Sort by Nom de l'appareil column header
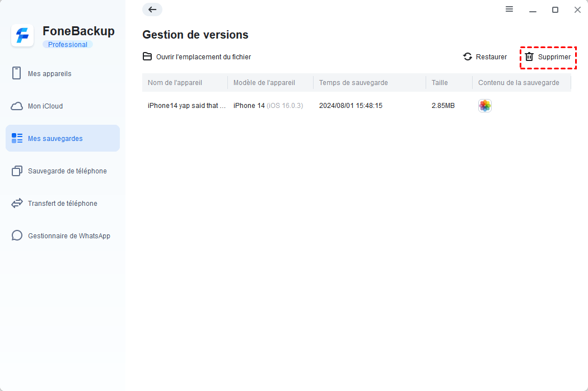Viewport: 588px width, 391px height. point(175,83)
